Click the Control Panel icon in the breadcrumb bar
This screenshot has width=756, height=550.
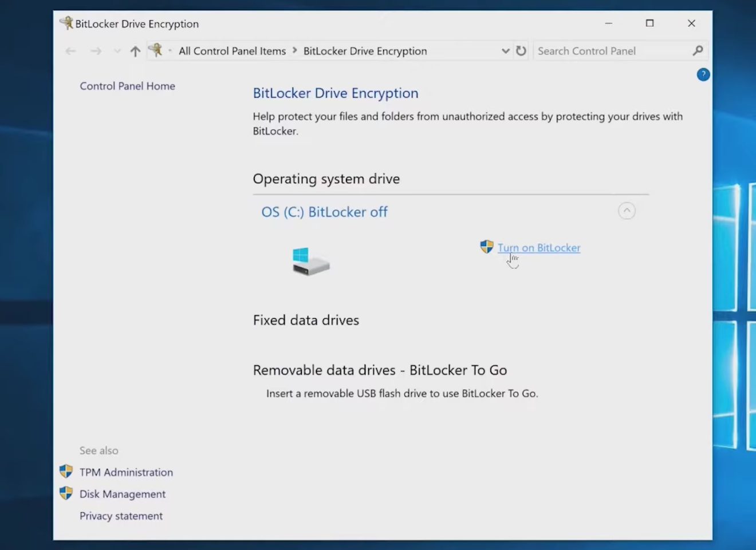pos(156,50)
